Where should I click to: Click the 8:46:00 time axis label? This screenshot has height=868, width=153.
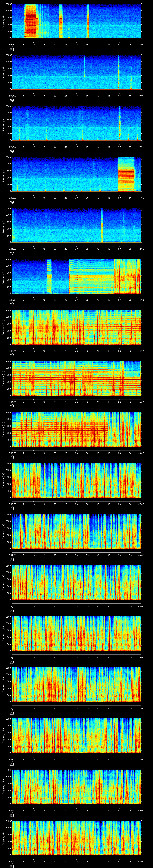[x=12, y=504]
